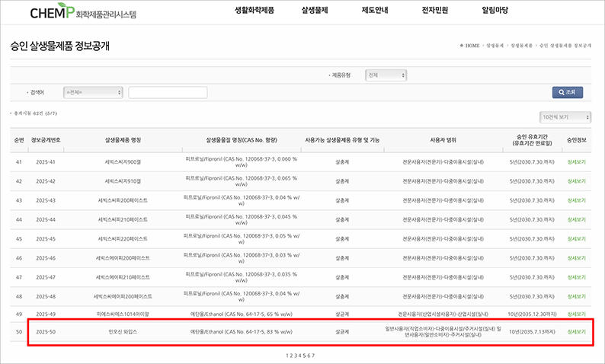
Task: Go to page 4 in pagination
Action: pyautogui.click(x=299, y=356)
